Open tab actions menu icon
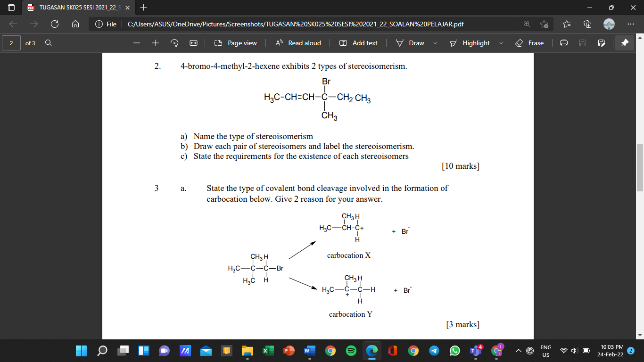 (11, 8)
